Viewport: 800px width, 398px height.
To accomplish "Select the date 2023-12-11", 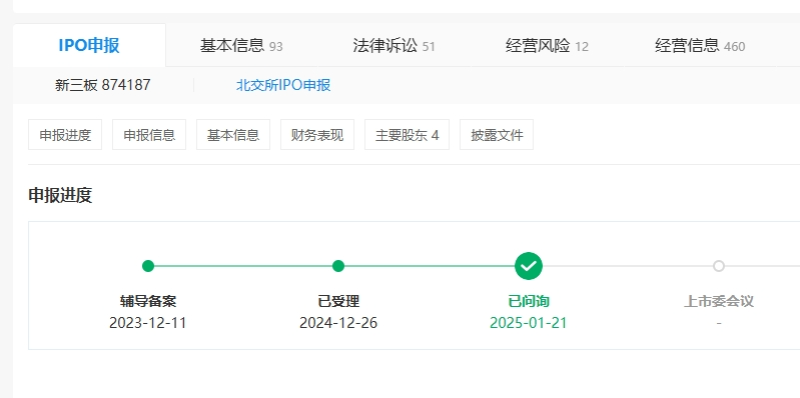I will 148,323.
